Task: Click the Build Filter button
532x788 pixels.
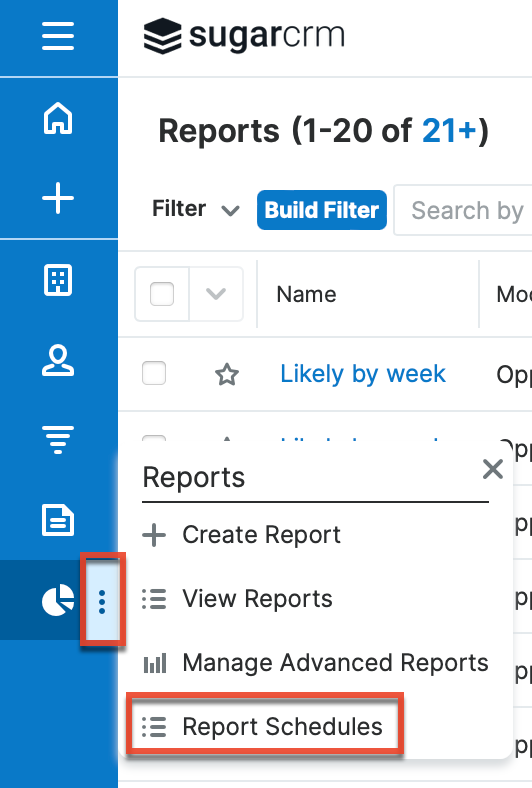Action: click(322, 210)
